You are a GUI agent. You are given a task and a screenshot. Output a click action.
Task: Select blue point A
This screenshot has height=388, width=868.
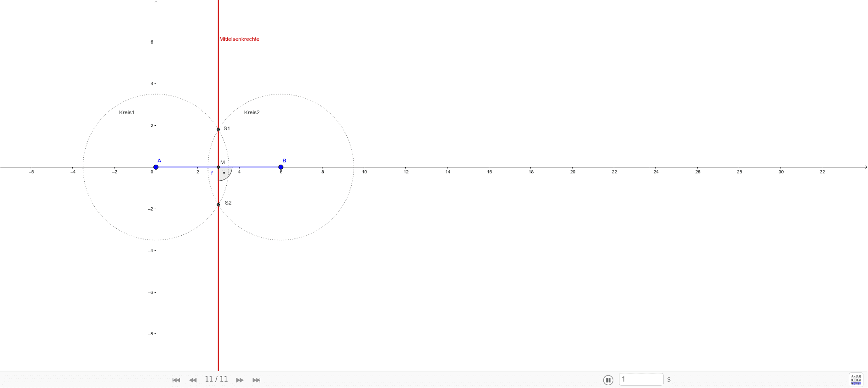click(x=156, y=167)
